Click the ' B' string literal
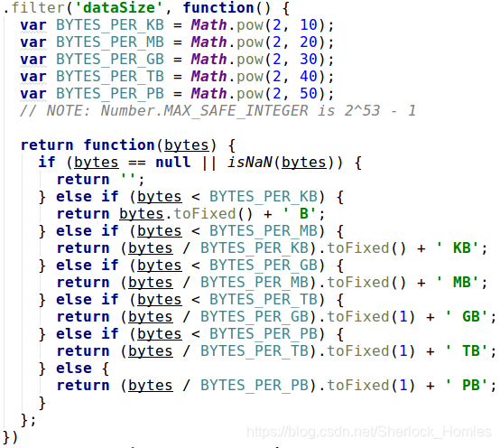 click(x=300, y=214)
